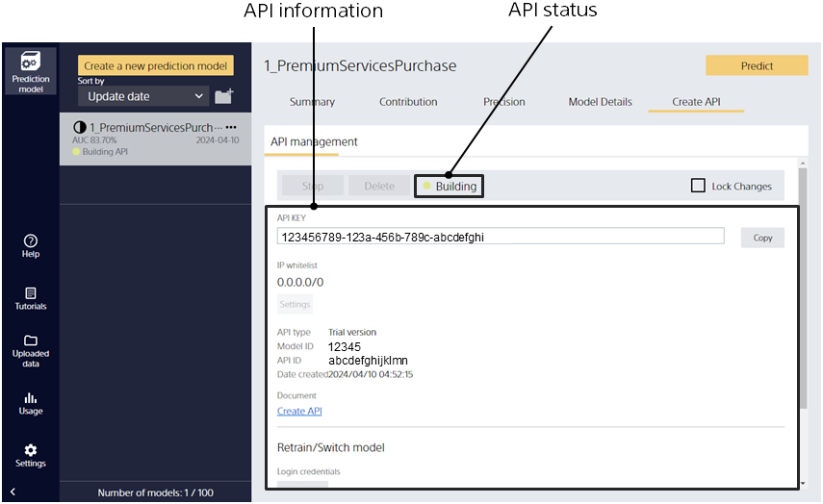823x504 pixels.
Task: Click the AUC 83.70% text in model entry
Action: point(94,140)
